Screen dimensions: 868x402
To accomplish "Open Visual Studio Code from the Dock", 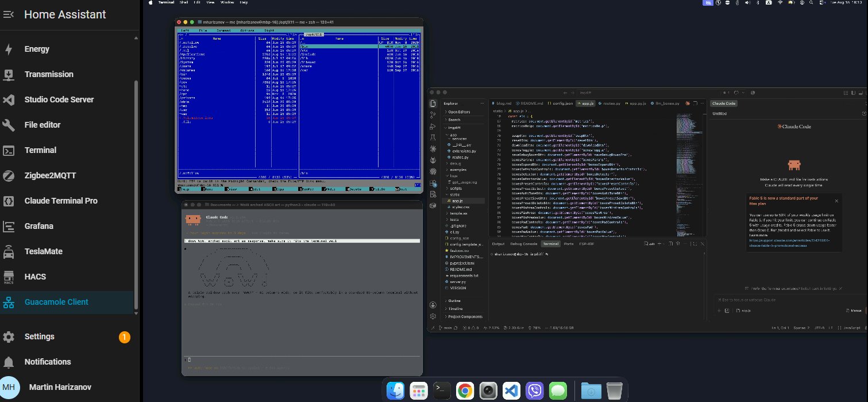I will pos(512,391).
